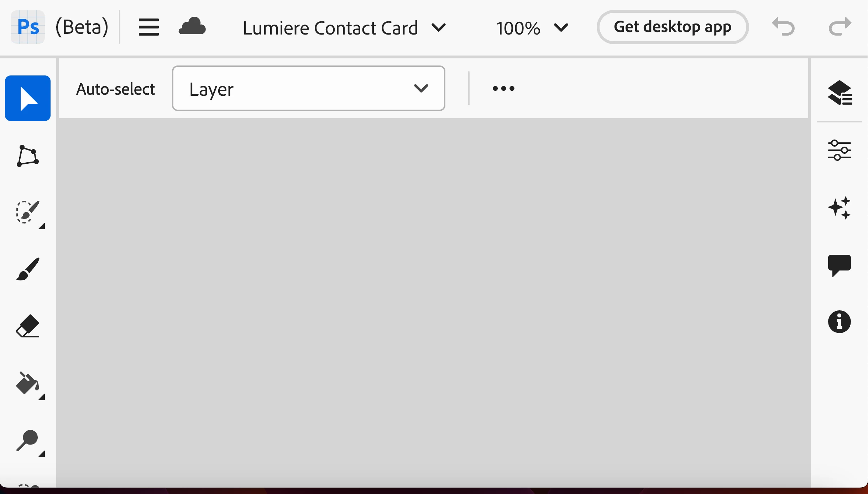Select the Dodge tool

point(28,440)
